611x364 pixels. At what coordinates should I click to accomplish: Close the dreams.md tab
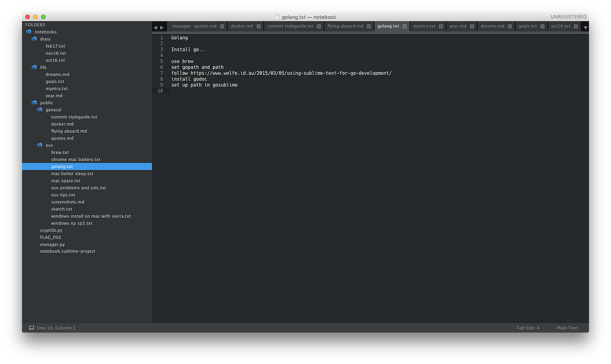tap(510, 26)
